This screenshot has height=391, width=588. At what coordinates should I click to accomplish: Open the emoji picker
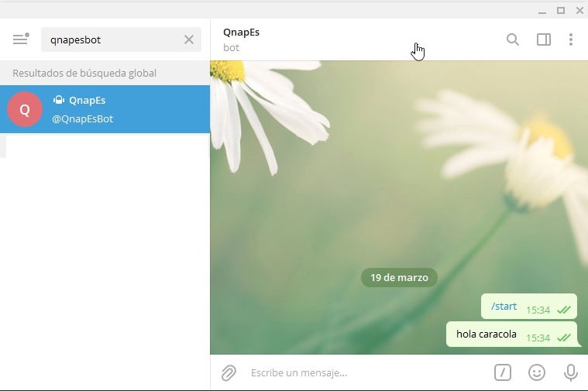(536, 373)
